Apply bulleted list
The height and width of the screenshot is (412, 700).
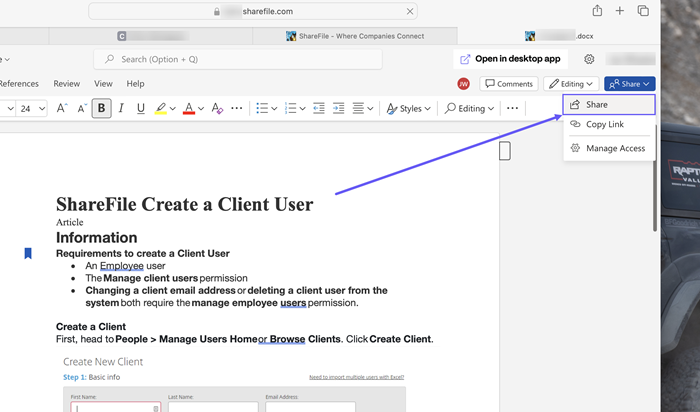click(262, 108)
